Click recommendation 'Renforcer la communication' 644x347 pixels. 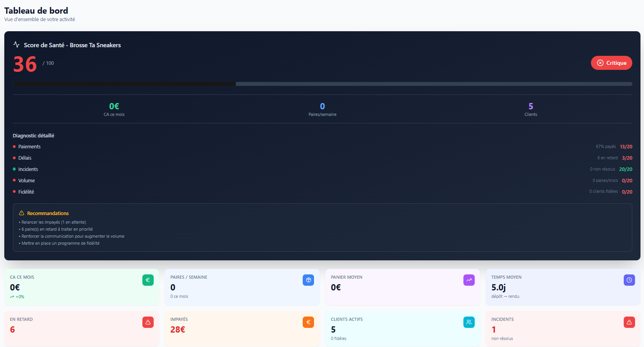pyautogui.click(x=72, y=236)
